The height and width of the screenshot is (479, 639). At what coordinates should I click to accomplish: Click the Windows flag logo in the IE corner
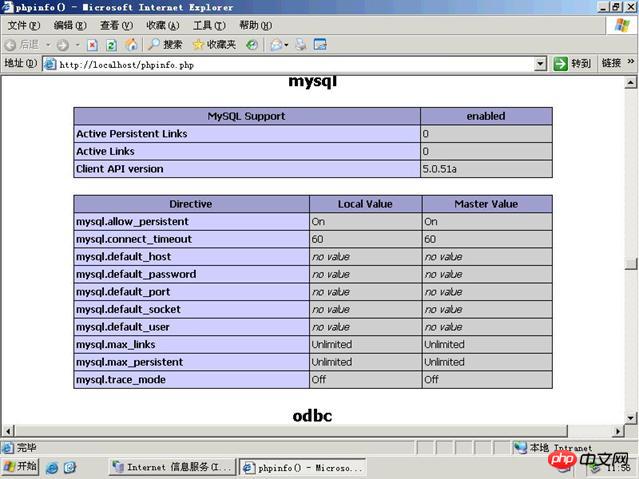(x=622, y=25)
